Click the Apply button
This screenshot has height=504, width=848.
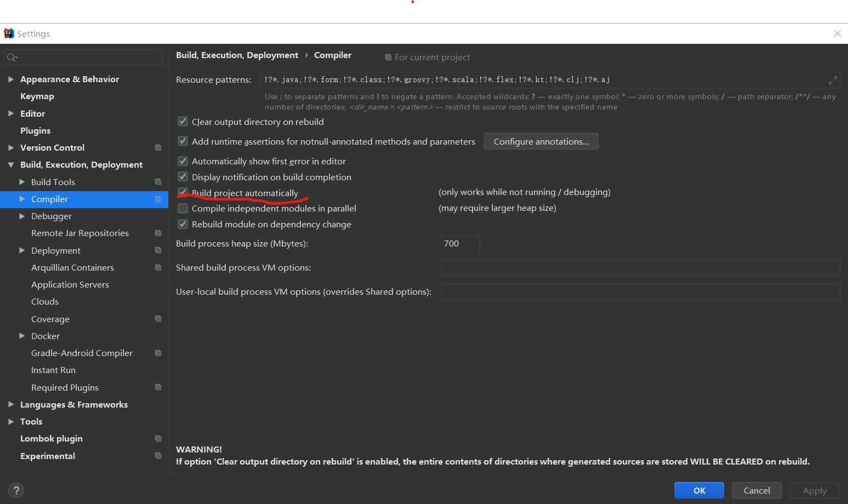[815, 490]
